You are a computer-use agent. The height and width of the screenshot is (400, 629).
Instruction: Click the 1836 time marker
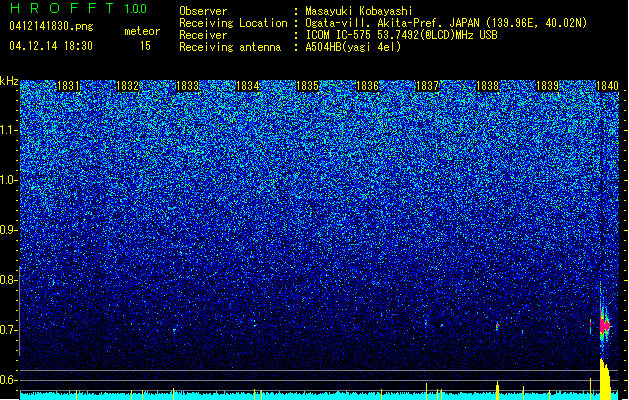tap(367, 86)
